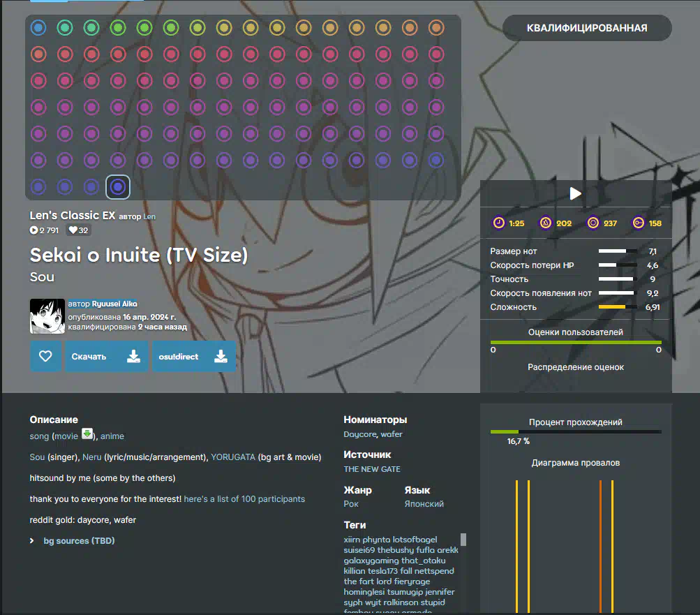Open the movie link in description
The width and height of the screenshot is (700, 615).
[x=66, y=436]
